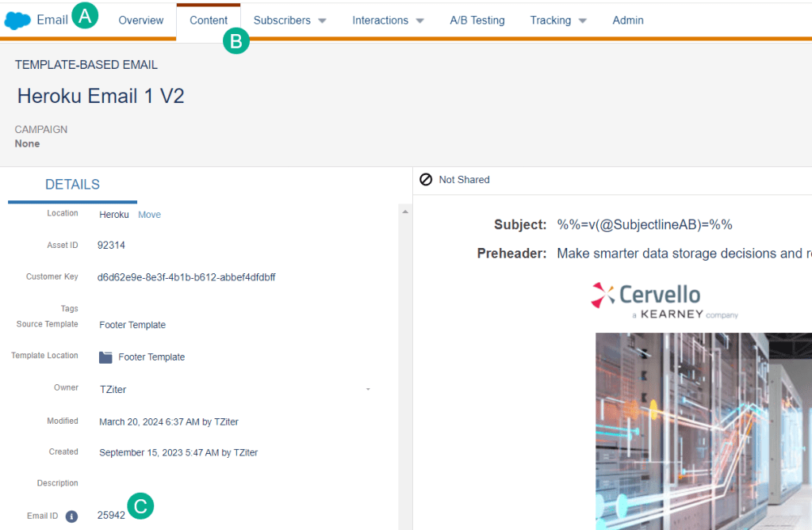Click the Not Shared status icon
Image resolution: width=812 pixels, height=530 pixels.
click(x=426, y=180)
